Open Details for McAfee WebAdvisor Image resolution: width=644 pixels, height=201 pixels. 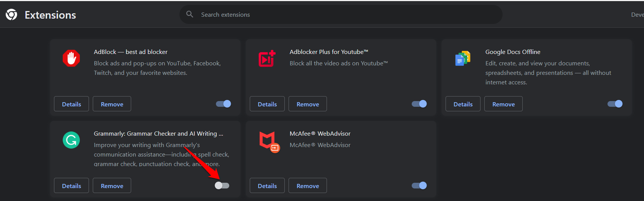pos(267,186)
